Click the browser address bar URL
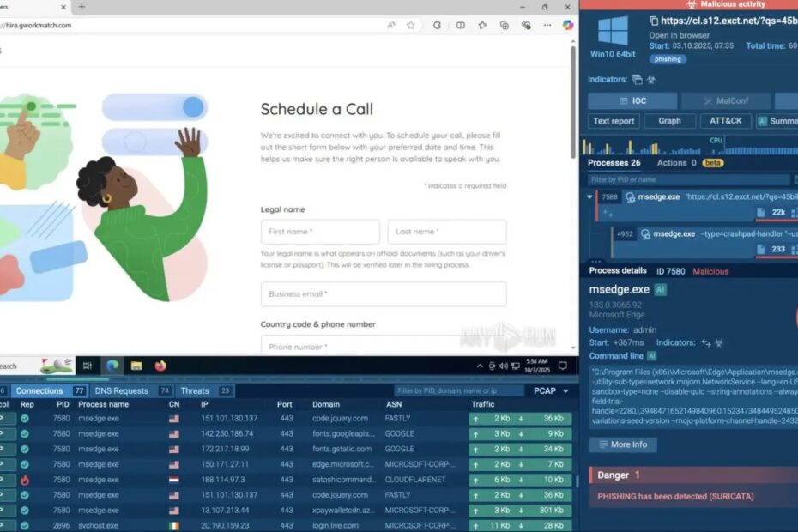 coord(38,25)
